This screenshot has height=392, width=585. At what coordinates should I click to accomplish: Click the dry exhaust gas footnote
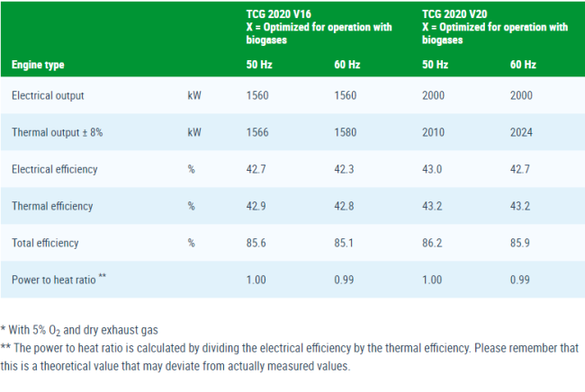[79, 330]
